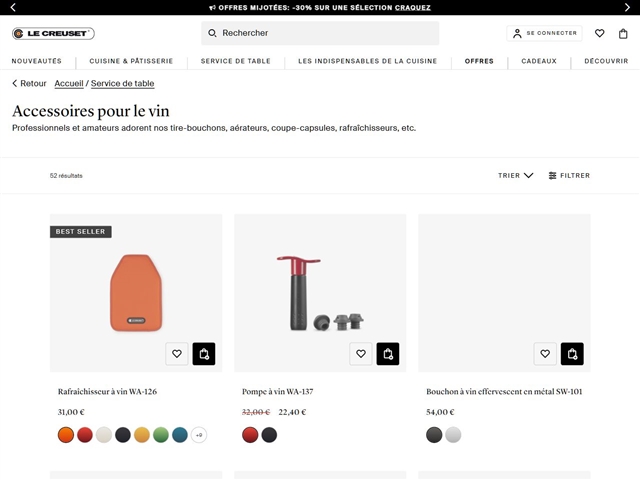640x480 pixels.
Task: Open the shopping bag icon in header
Action: (623, 33)
